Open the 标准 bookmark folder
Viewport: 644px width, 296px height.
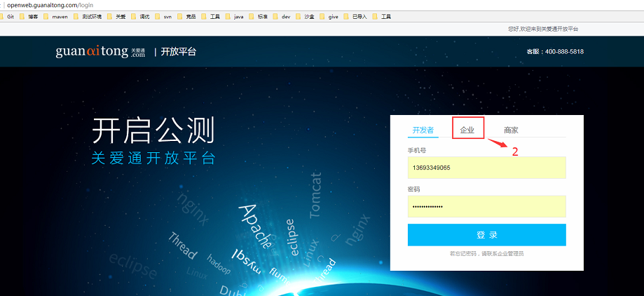click(x=259, y=17)
